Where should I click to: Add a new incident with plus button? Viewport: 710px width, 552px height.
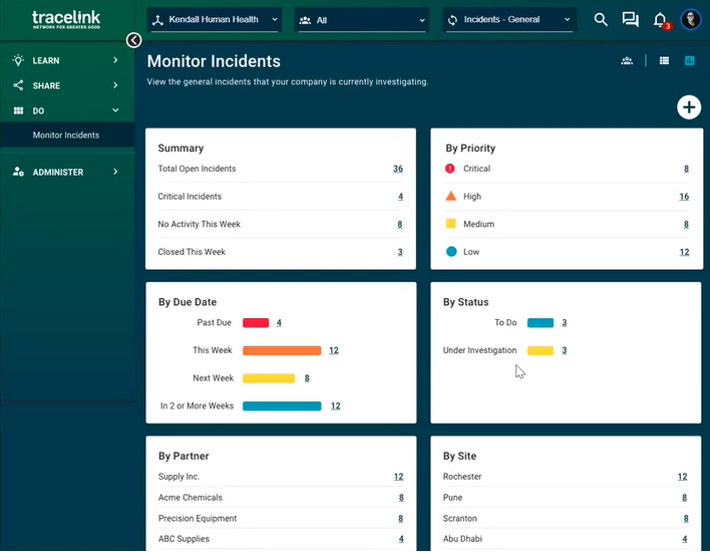tap(689, 107)
